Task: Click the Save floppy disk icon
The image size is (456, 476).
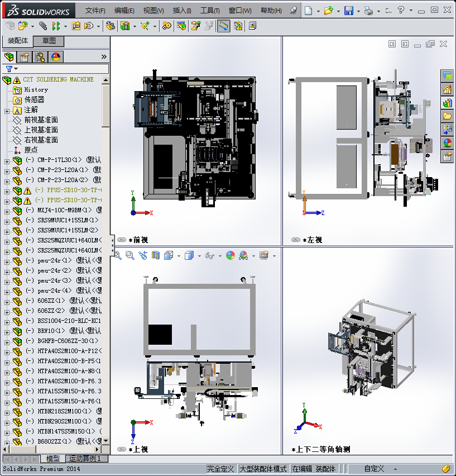Action: pyautogui.click(x=349, y=11)
